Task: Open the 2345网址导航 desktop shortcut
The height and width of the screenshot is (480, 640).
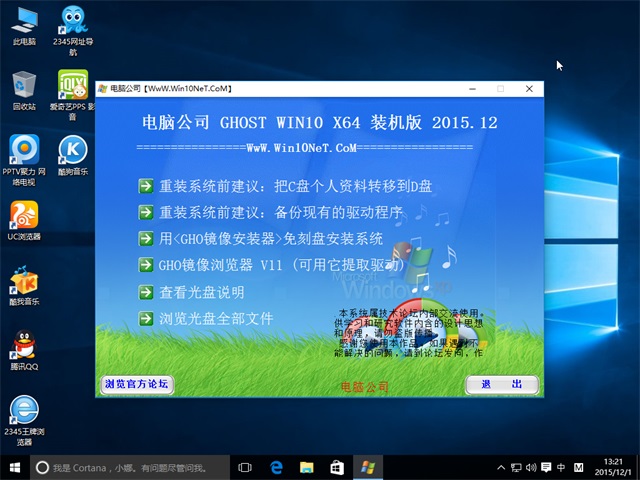Action: [73, 31]
